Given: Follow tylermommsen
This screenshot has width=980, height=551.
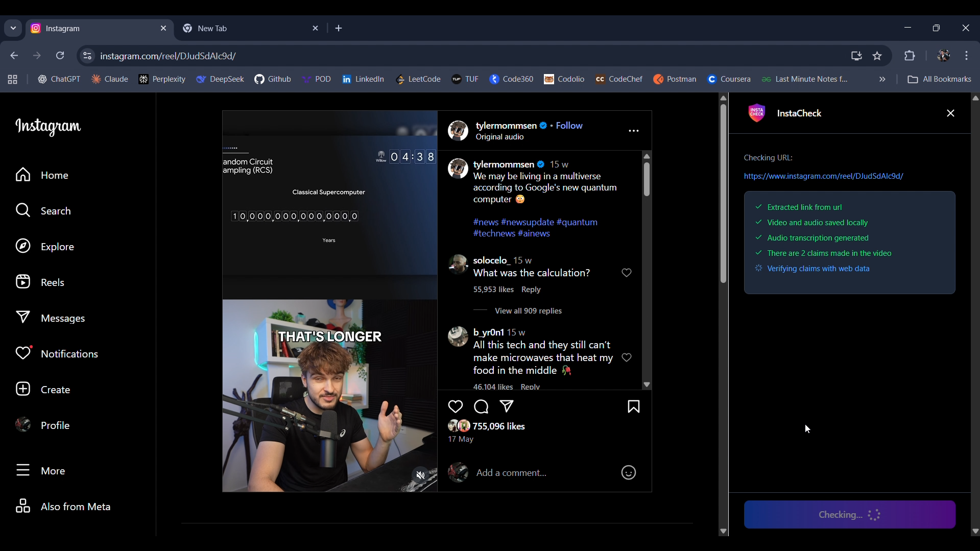Looking at the screenshot, I should [x=569, y=126].
